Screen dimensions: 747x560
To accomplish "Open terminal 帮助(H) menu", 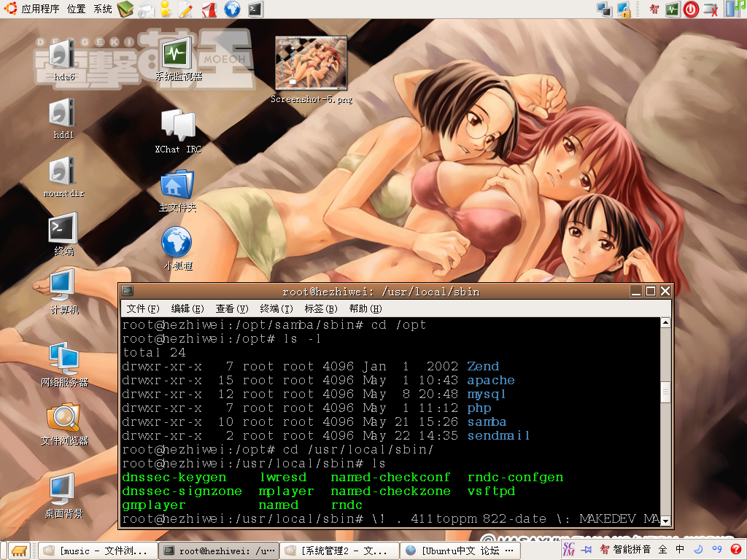I will pos(365,308).
